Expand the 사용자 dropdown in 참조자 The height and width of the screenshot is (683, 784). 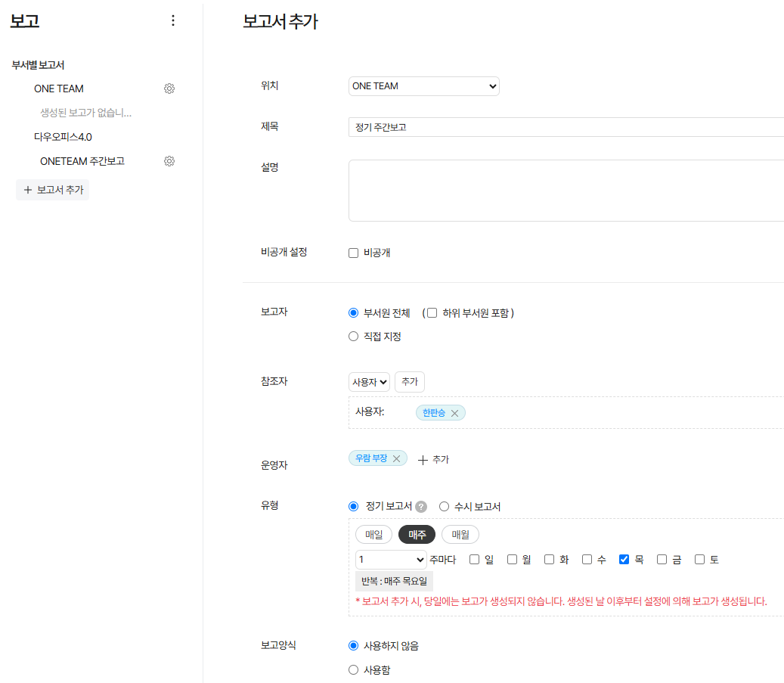coord(369,383)
